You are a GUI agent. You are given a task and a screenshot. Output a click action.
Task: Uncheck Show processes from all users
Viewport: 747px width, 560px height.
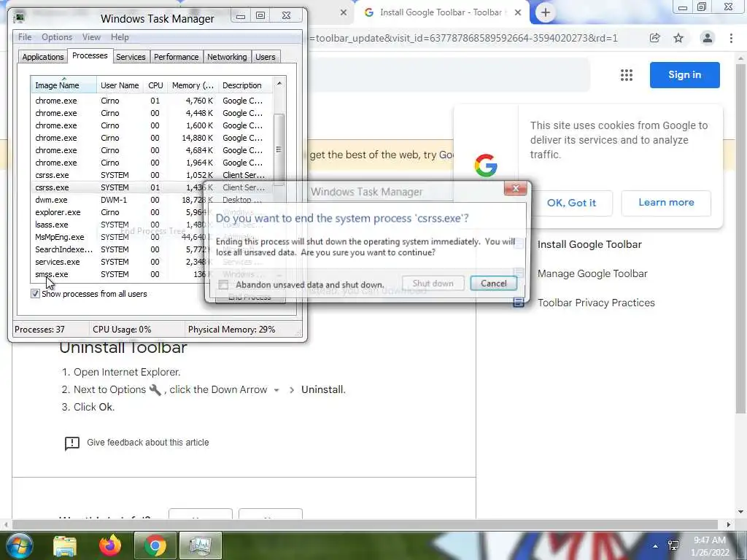point(35,294)
